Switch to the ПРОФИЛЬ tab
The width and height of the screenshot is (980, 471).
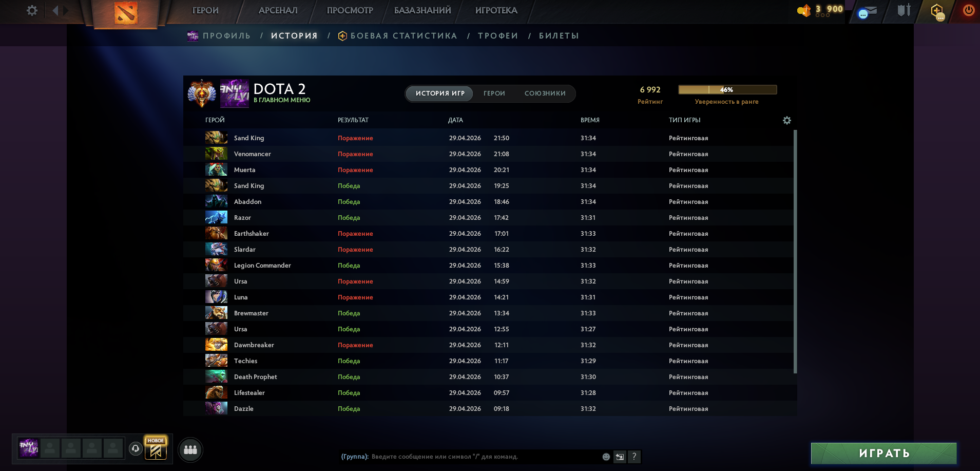tap(219, 35)
